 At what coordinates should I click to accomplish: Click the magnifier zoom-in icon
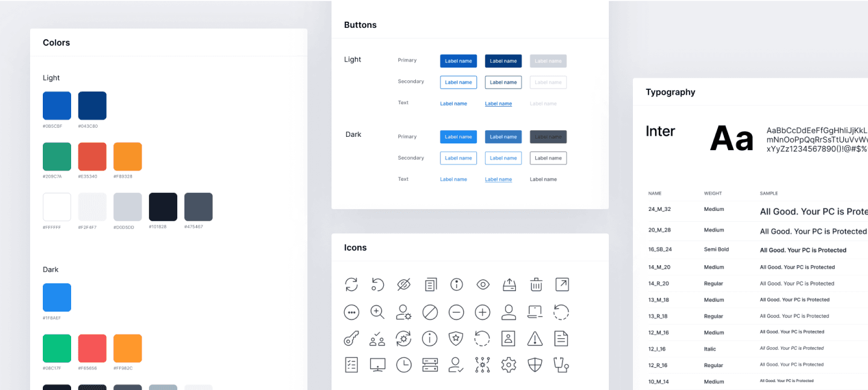(x=378, y=312)
